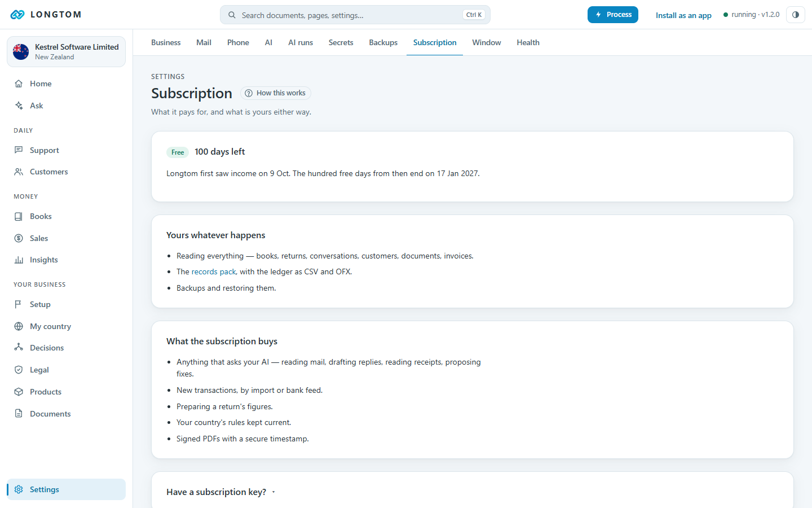
Task: Click 'Preparing a return's figures.' bullet
Action: 224,406
